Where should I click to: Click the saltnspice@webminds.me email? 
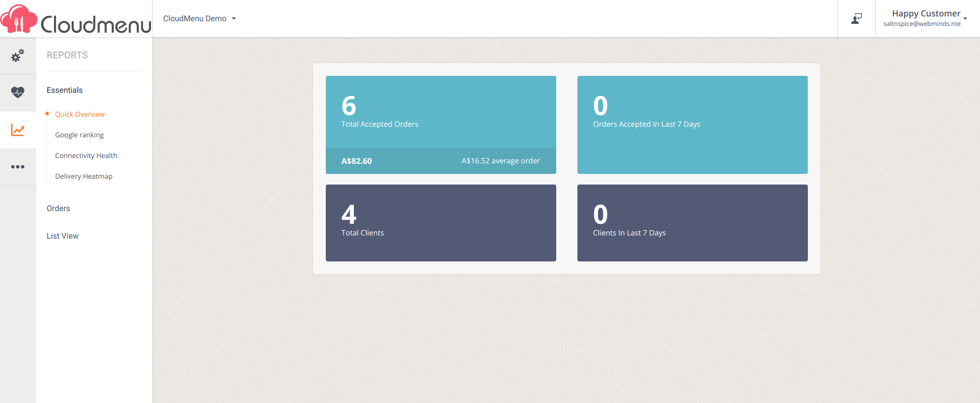(922, 24)
